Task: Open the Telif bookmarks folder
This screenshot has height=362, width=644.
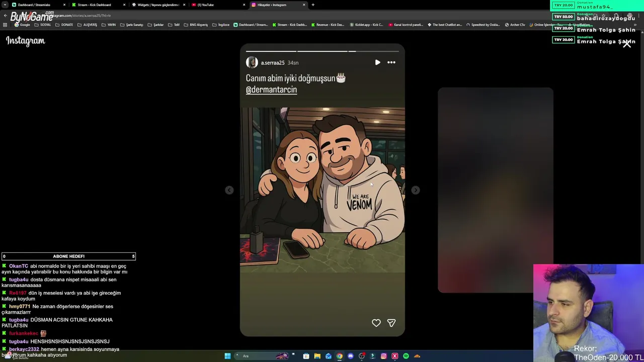Action: coord(174,25)
